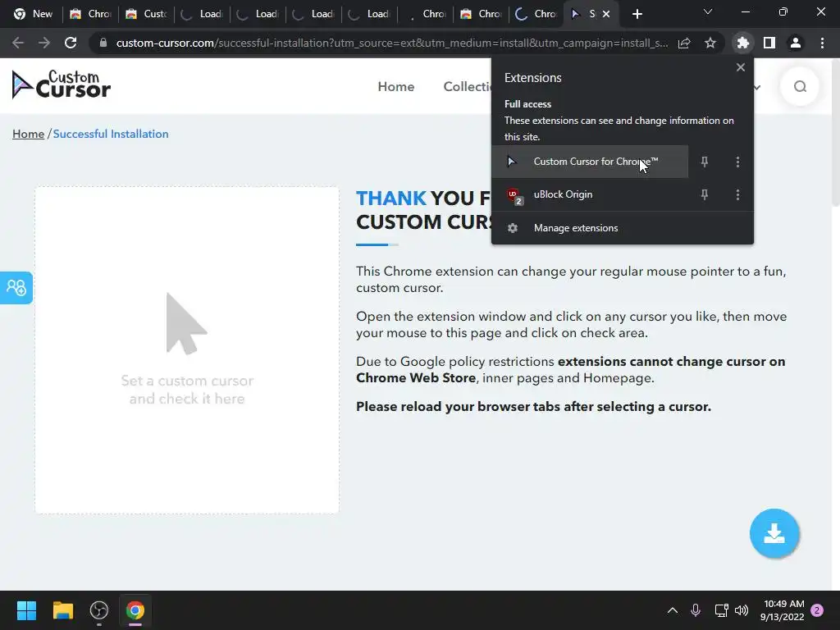Open Manage extensions
The width and height of the screenshot is (840, 630).
622,228
